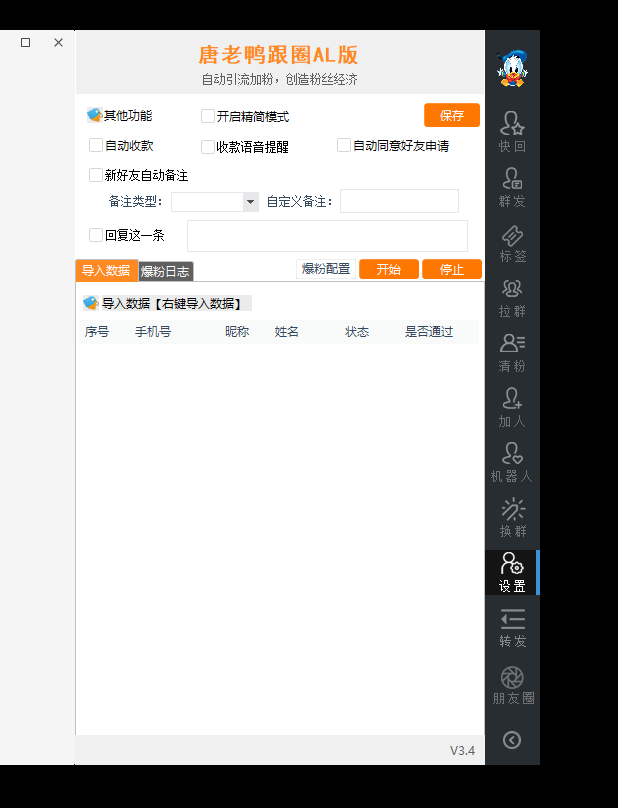Screen dimensions: 618x808
Task: Switch to the 爆粉日志 tab
Action: (165, 271)
